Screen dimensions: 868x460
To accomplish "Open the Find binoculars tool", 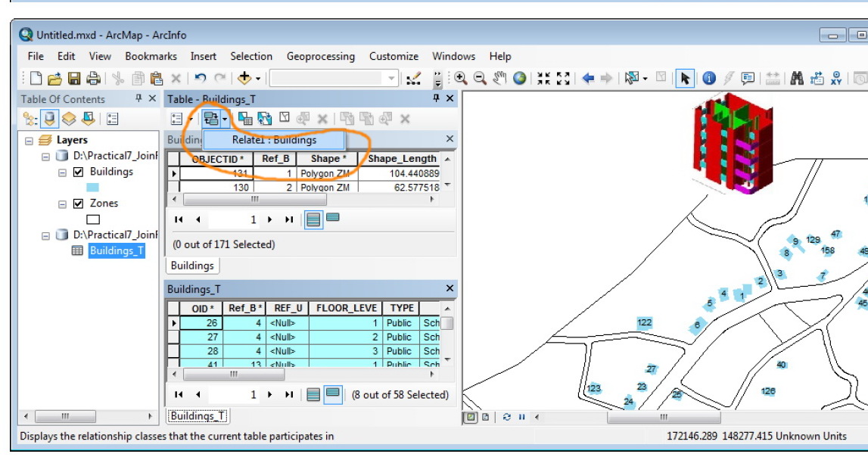I will click(x=797, y=79).
